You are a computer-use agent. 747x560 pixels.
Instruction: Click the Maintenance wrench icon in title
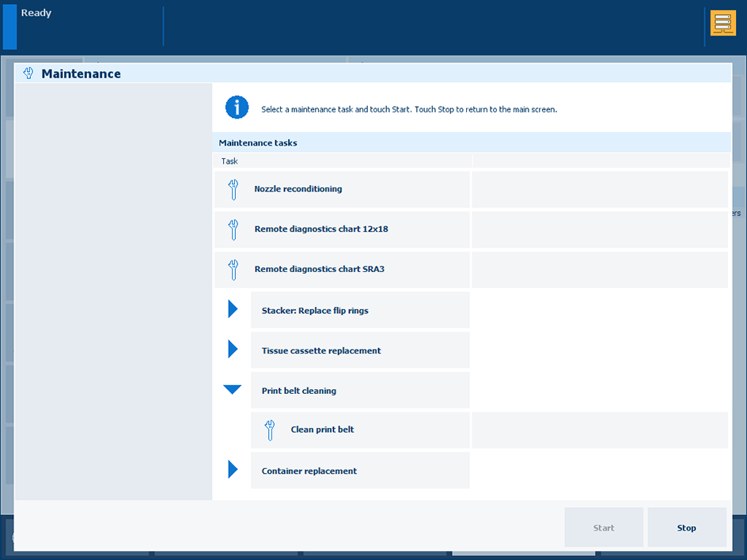coord(28,74)
